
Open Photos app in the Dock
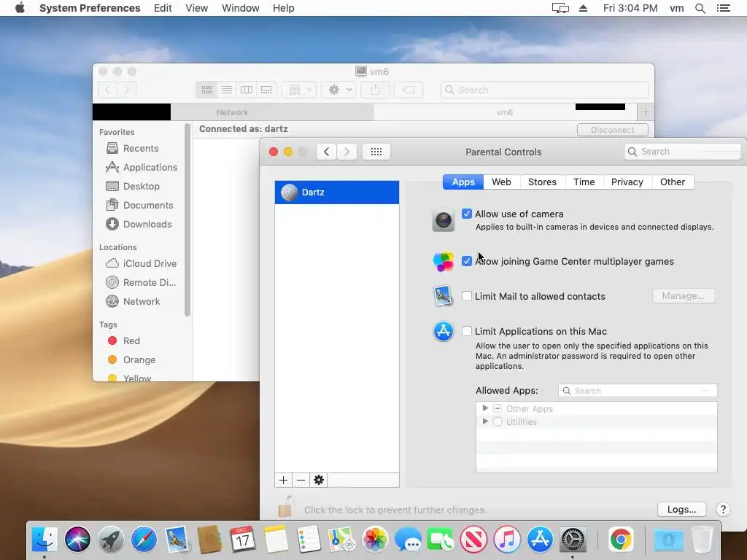375,540
